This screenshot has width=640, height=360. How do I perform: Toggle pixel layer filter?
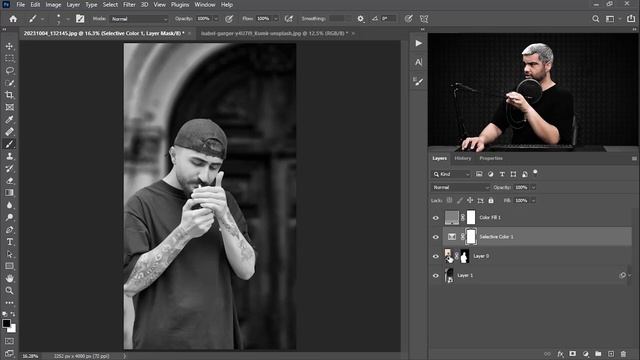pos(479,174)
